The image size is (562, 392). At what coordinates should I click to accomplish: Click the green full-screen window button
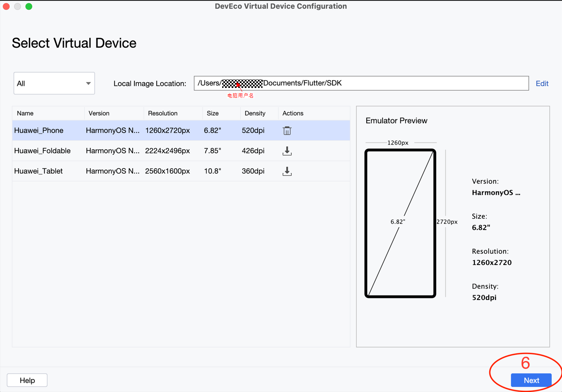29,7
